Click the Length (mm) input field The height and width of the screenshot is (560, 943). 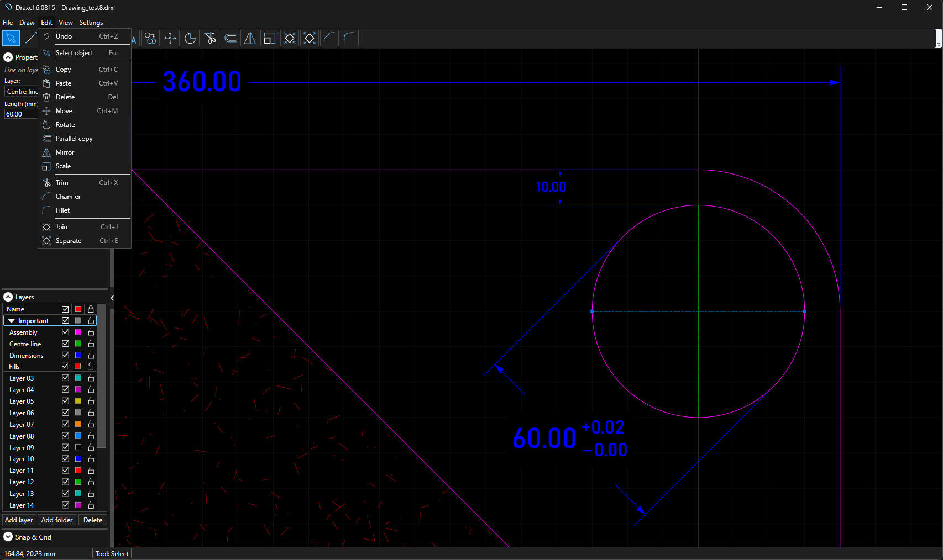pyautogui.click(x=21, y=114)
